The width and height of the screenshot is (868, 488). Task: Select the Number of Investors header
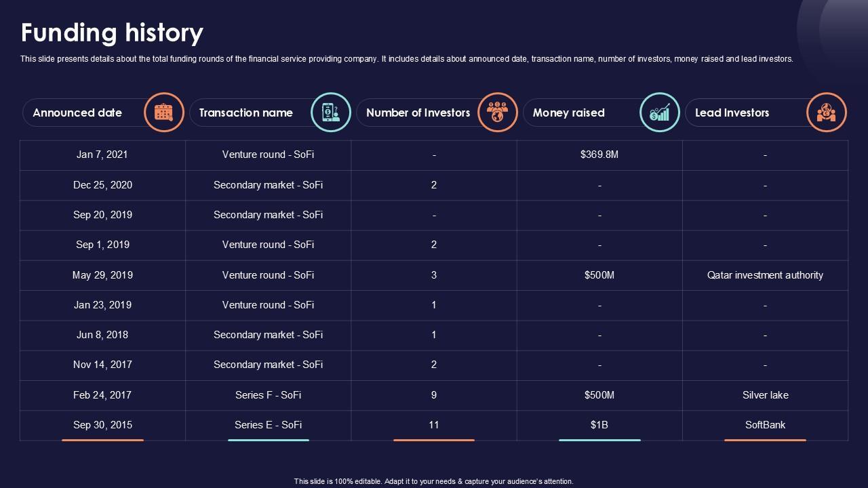[x=418, y=113]
